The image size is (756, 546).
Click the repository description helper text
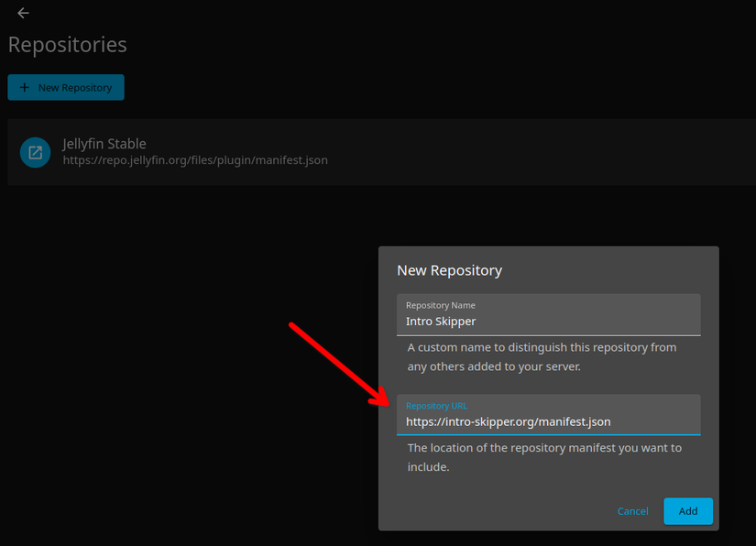pos(542,356)
